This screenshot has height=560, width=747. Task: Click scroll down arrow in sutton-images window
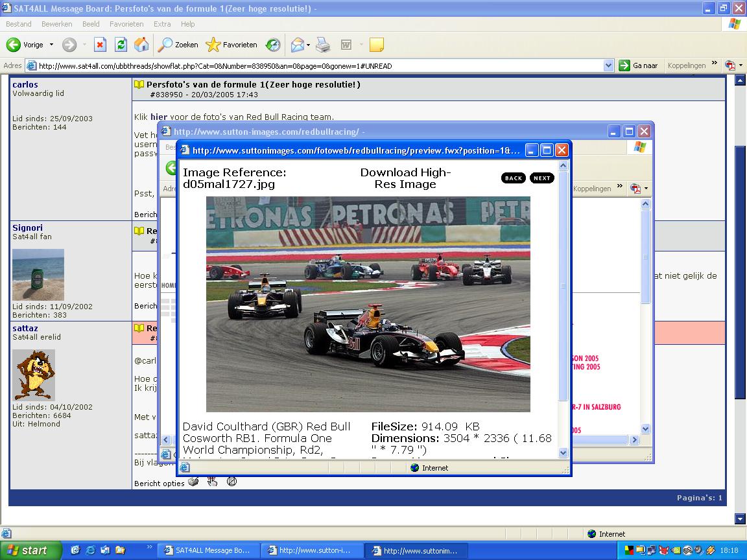tap(646, 428)
